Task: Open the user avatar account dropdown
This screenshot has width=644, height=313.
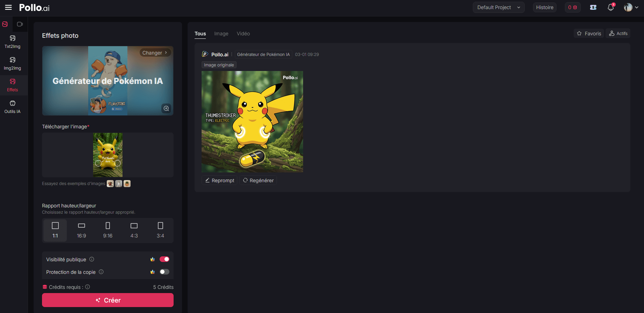Action: 631,7
